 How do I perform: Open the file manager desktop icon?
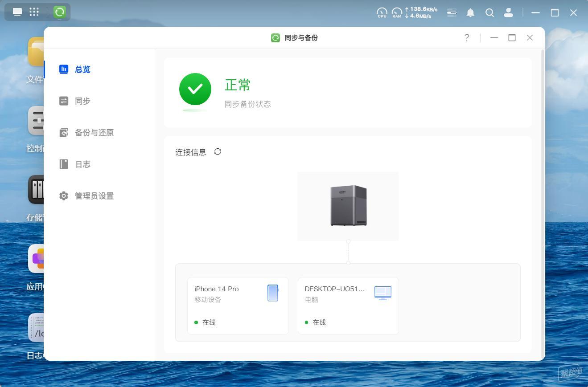click(36, 52)
